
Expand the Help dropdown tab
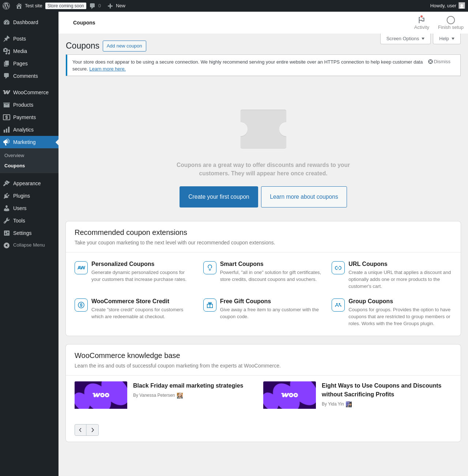pos(447,39)
